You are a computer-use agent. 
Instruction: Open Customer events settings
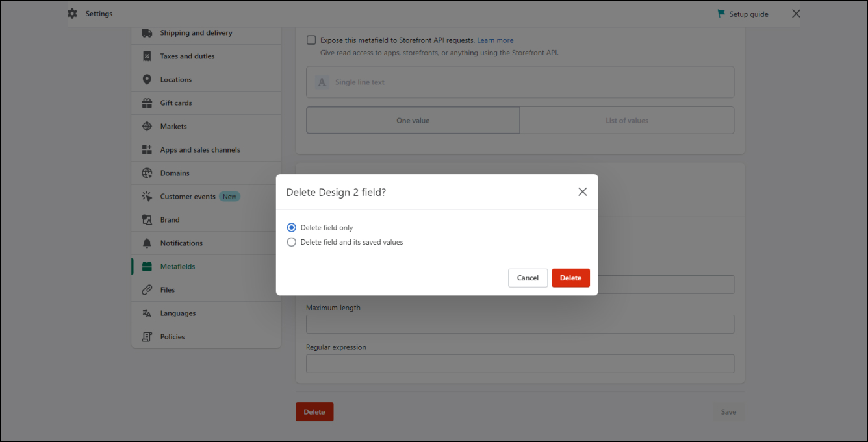tap(207, 197)
